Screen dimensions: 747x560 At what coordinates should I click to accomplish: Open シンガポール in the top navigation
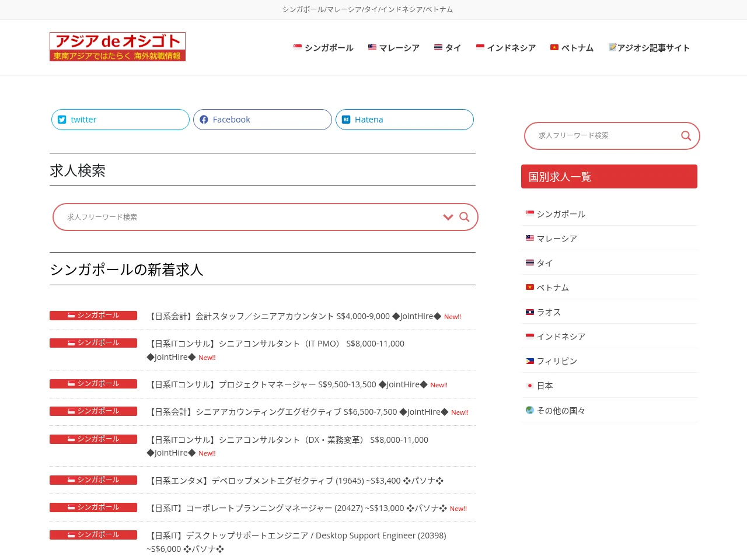point(323,48)
